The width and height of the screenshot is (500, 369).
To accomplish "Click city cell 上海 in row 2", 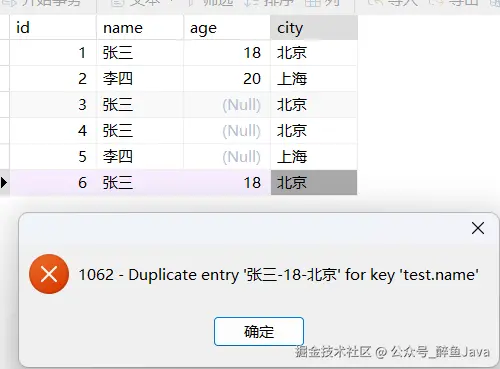I will coord(314,79).
